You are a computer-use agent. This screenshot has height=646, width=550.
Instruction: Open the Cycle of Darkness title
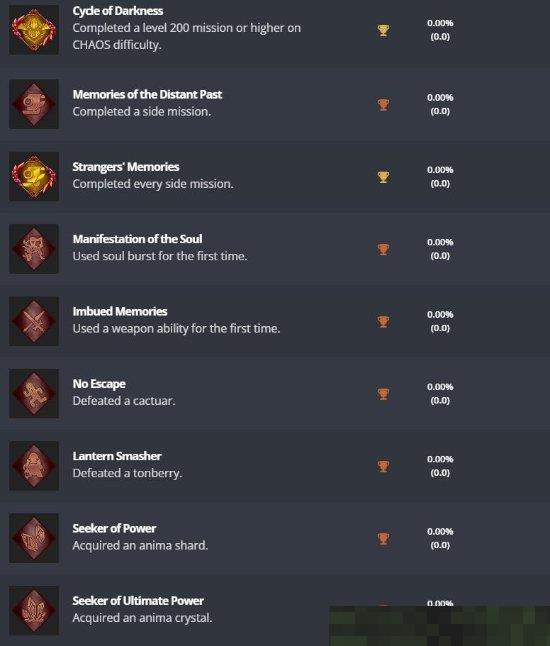pyautogui.click(x=117, y=11)
